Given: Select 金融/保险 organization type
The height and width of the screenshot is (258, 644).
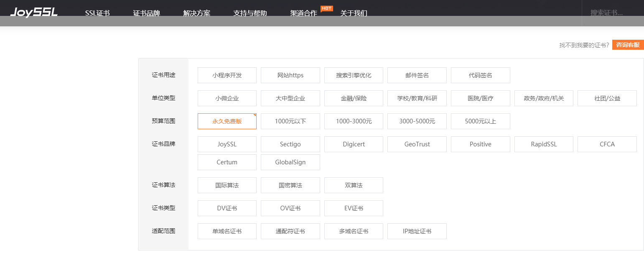Looking at the screenshot, I should pos(354,98).
